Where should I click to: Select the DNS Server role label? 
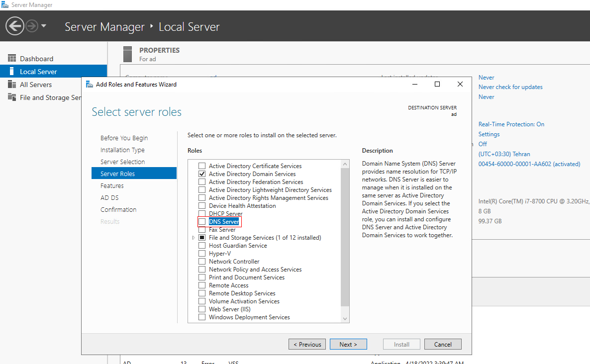224,222
